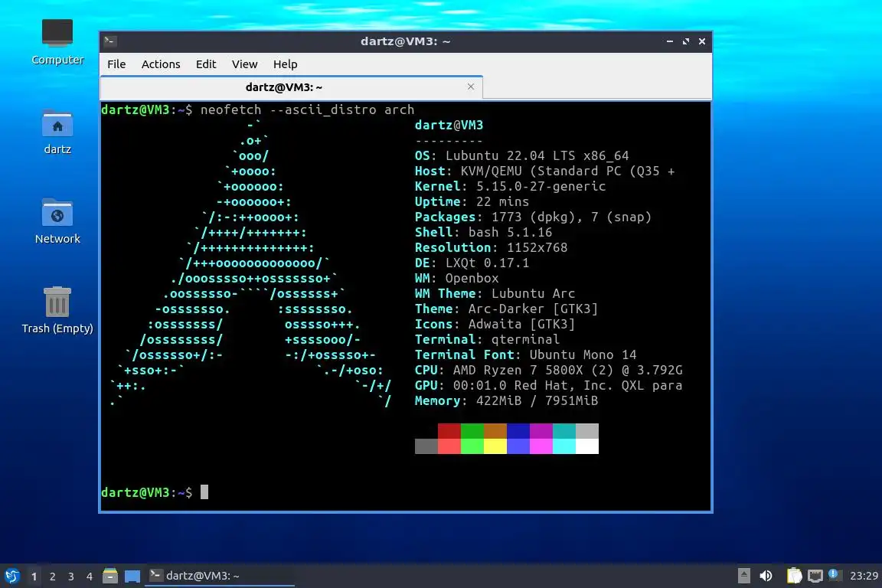The height and width of the screenshot is (588, 882).
Task: Maximize the QTerminal window
Action: [686, 41]
